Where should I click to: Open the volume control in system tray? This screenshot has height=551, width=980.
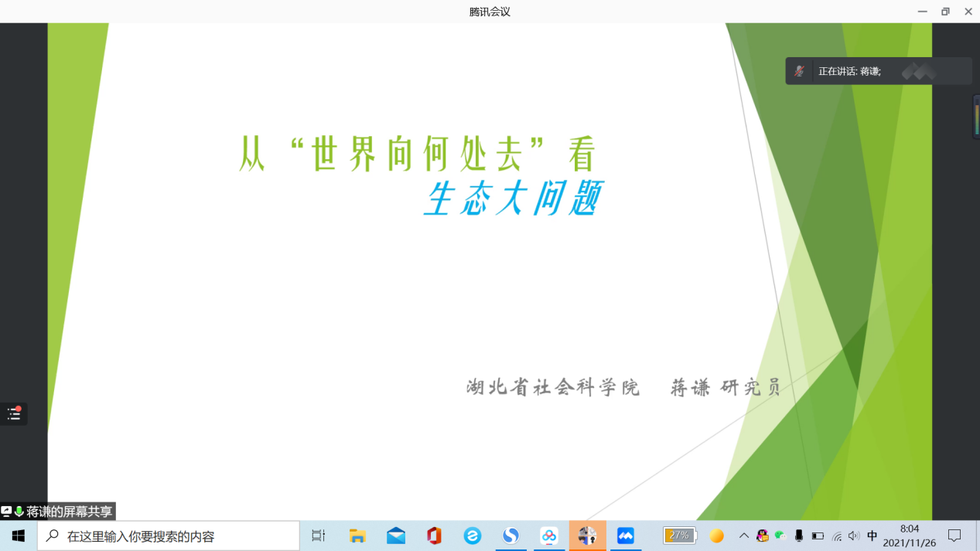[854, 536]
